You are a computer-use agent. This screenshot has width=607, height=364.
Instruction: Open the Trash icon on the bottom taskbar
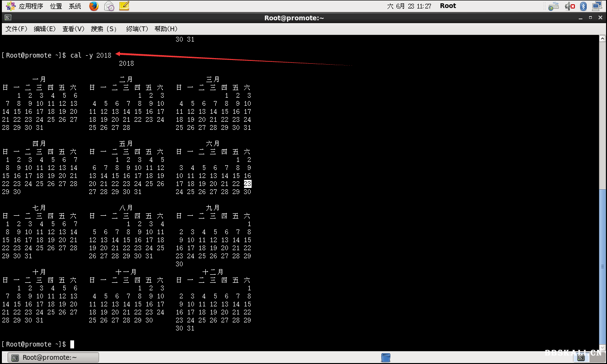[x=386, y=357]
